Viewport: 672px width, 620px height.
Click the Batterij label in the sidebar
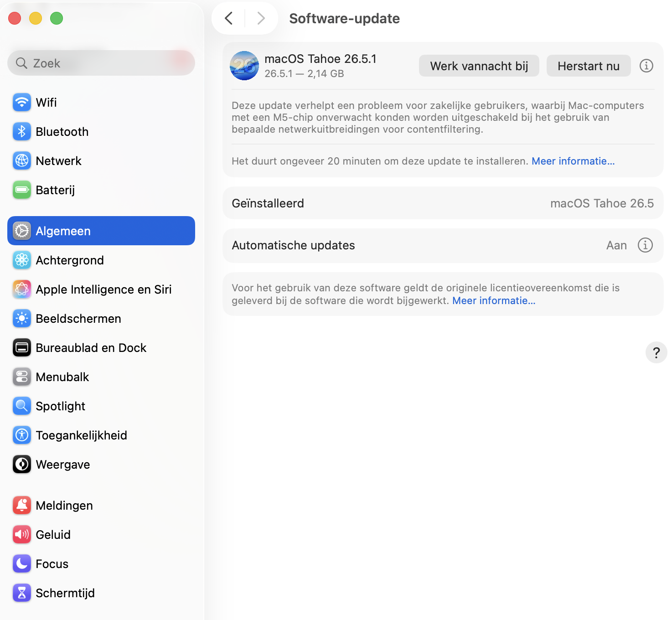coord(55,190)
